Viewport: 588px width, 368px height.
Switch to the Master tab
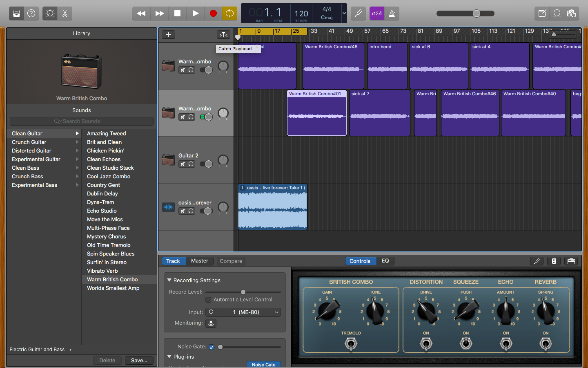click(199, 261)
